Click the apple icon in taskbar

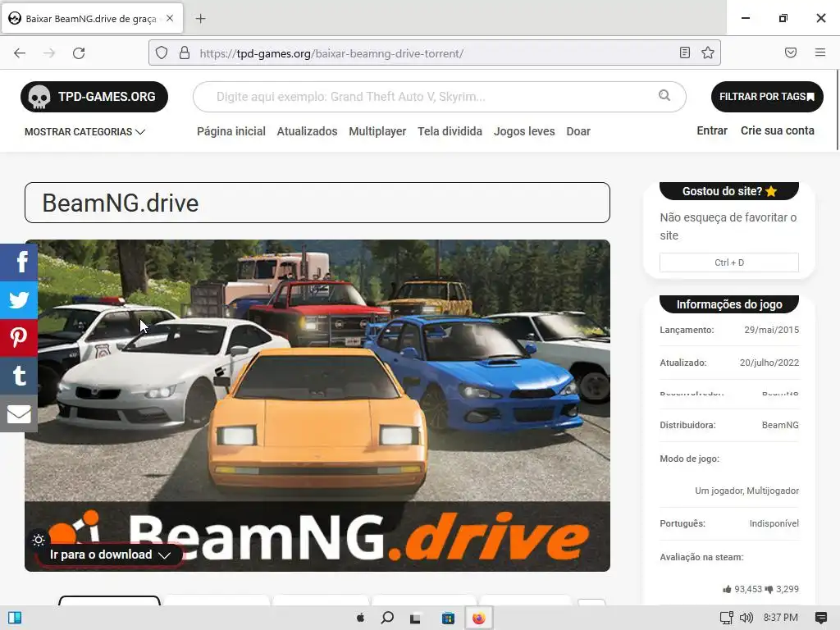(361, 619)
